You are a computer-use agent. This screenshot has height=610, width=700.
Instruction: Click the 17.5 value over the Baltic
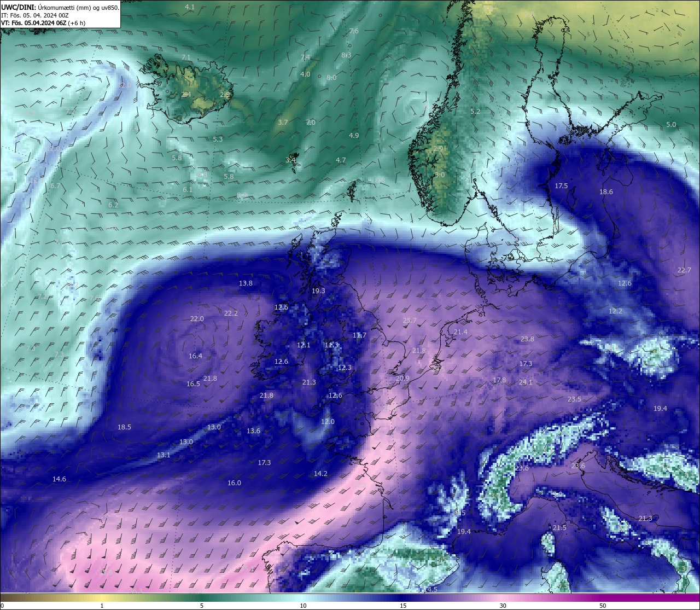coord(561,186)
